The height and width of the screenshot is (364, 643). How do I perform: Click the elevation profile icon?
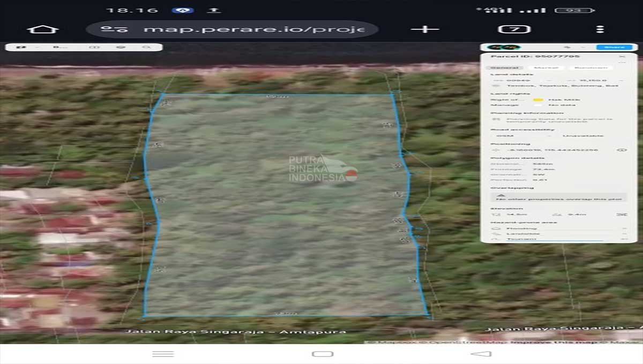pos(621,214)
